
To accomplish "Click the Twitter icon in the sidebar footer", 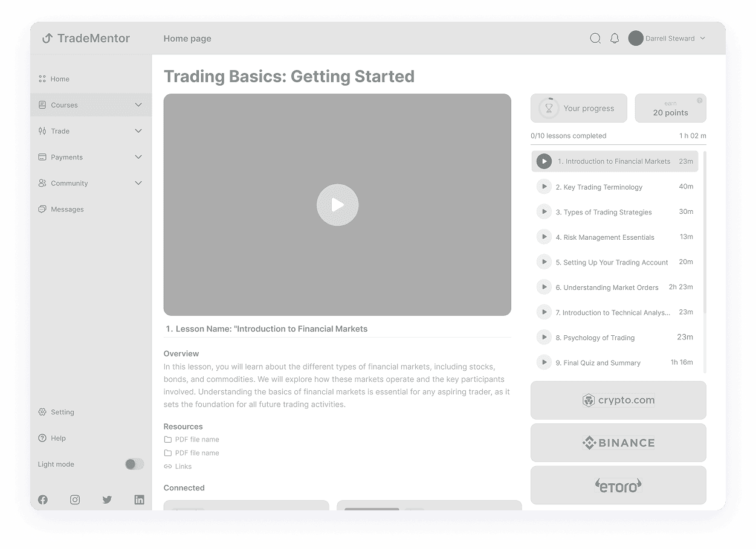I will point(107,499).
